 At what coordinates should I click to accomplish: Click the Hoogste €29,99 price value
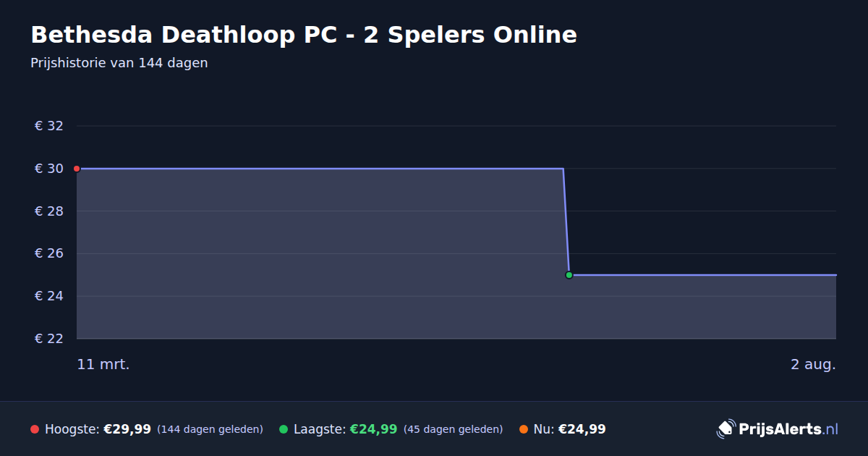click(x=127, y=429)
